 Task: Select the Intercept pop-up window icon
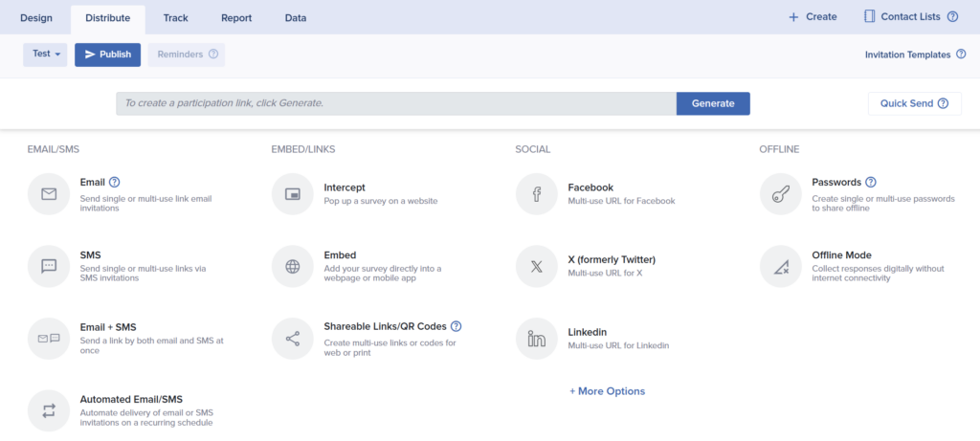pyautogui.click(x=293, y=194)
